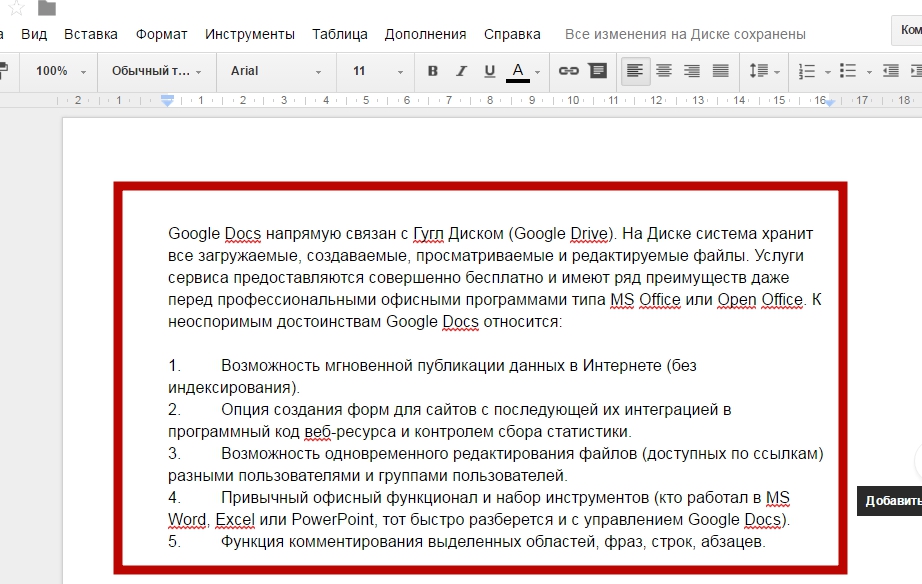Open the Инструменты menu
The image size is (922, 584).
pyautogui.click(x=250, y=34)
